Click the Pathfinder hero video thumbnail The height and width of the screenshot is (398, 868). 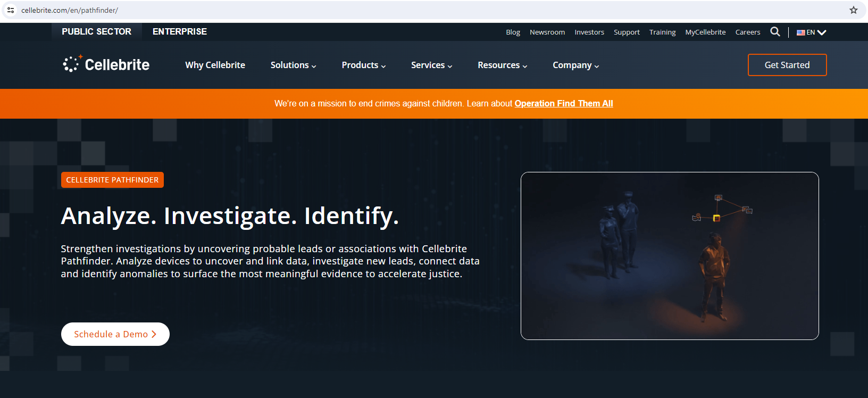point(670,256)
